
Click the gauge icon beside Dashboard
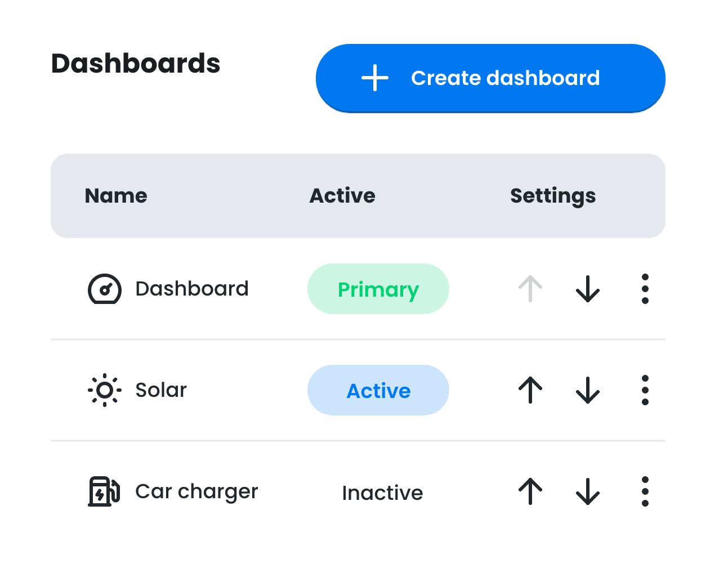[104, 289]
